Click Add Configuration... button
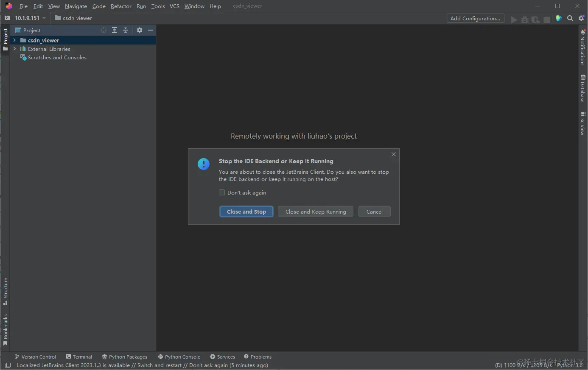 tap(475, 18)
